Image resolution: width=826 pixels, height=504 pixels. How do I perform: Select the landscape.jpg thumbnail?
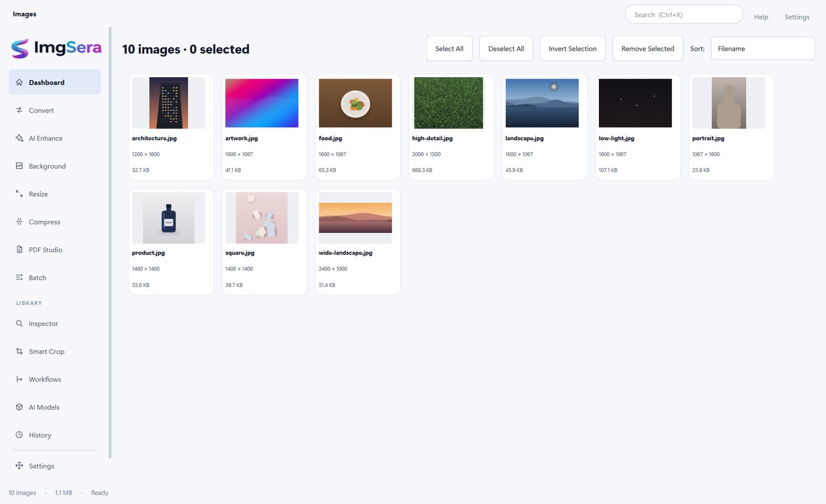coord(542,103)
